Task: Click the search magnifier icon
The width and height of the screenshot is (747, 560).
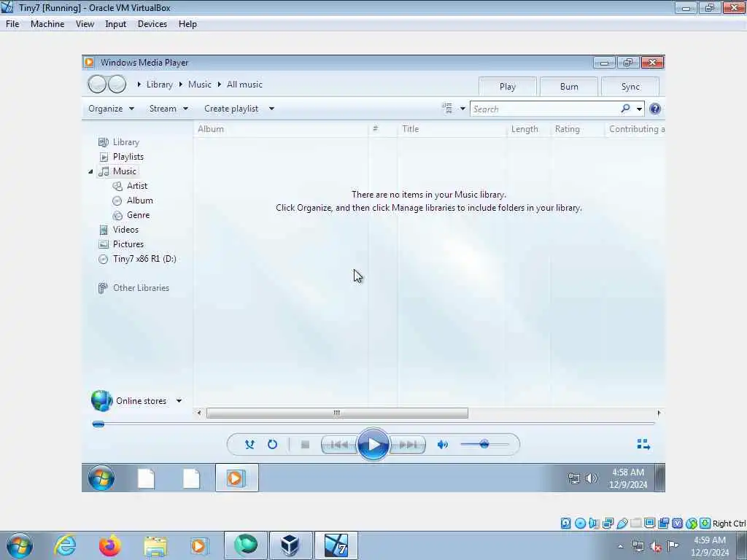Action: point(625,109)
